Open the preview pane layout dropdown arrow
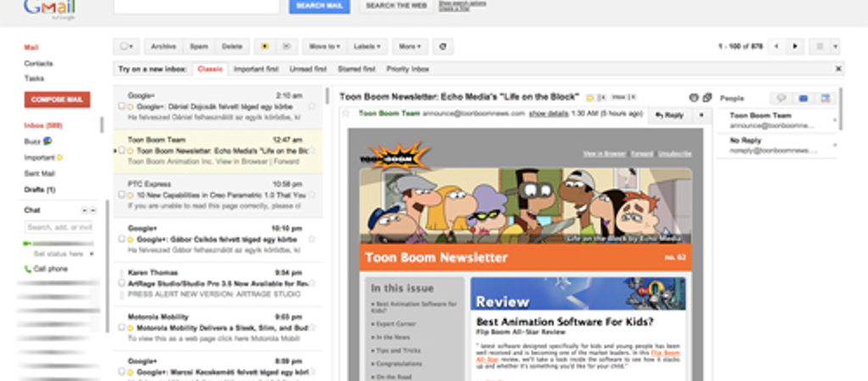This screenshot has width=868, height=381. [x=835, y=47]
